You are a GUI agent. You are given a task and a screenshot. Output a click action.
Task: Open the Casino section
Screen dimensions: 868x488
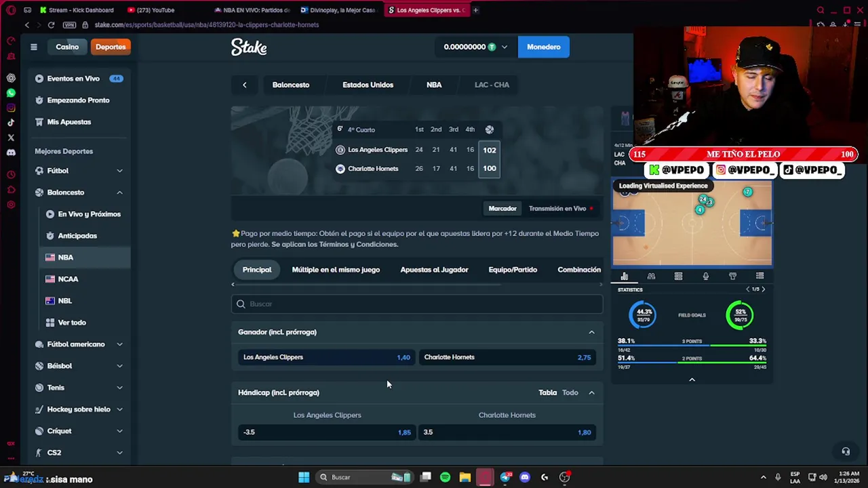[67, 47]
